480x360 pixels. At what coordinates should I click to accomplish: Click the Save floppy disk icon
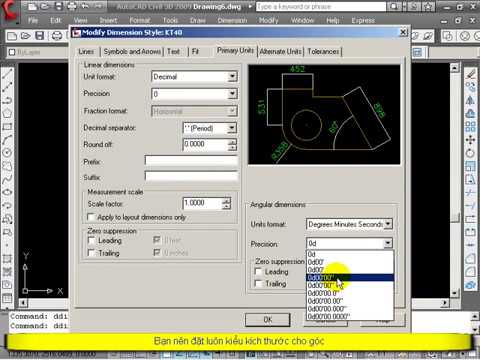click(x=40, y=36)
